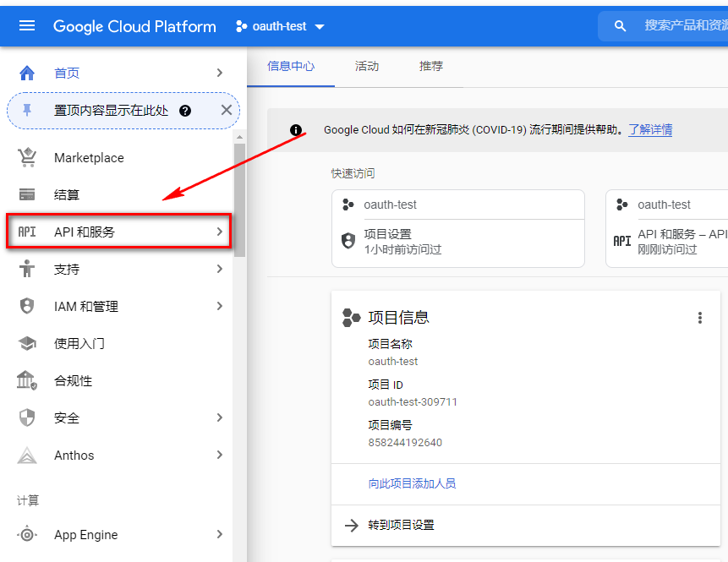Click the 计算 section heading in sidebar
Image resolution: width=728 pixels, height=562 pixels.
[28, 500]
